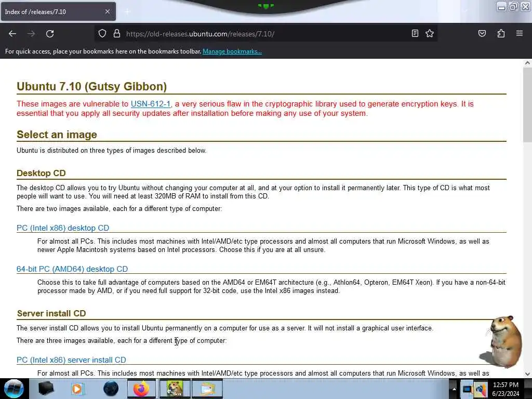Open PC (Intel x86) desktop CD link
This screenshot has height=399, width=532.
tap(63, 228)
